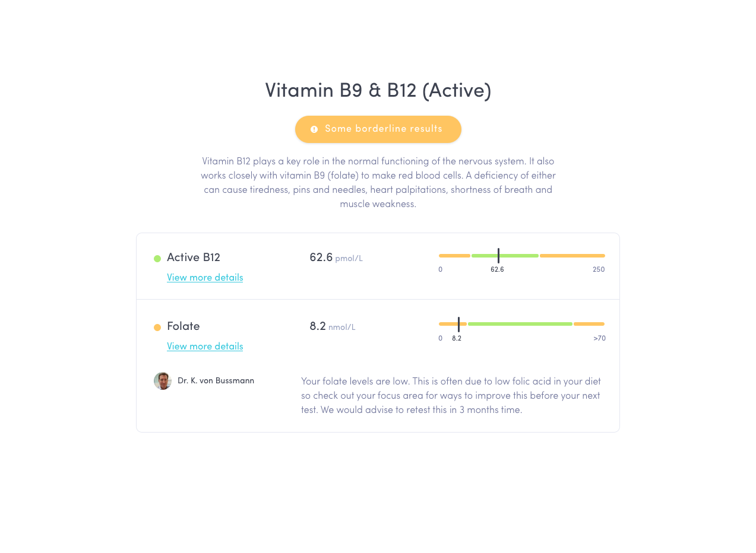The height and width of the screenshot is (553, 756).
Task: Open View more details for Active B12
Action: [205, 277]
